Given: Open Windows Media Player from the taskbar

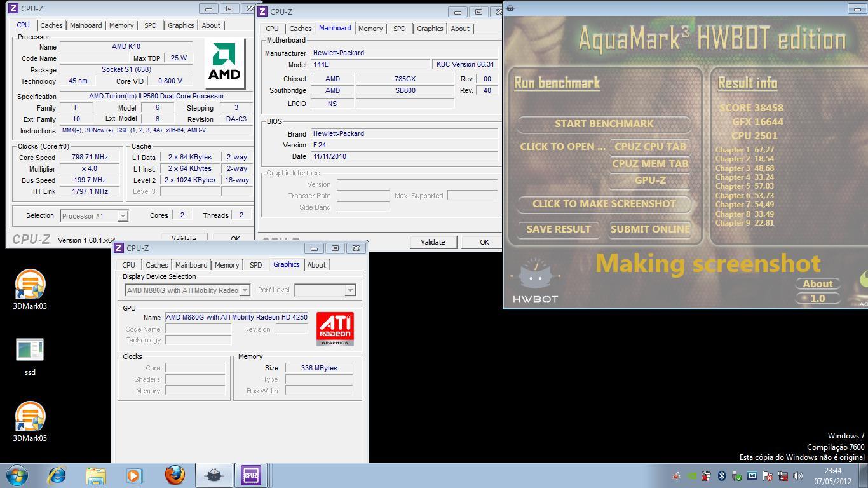Looking at the screenshot, I should tap(134, 475).
